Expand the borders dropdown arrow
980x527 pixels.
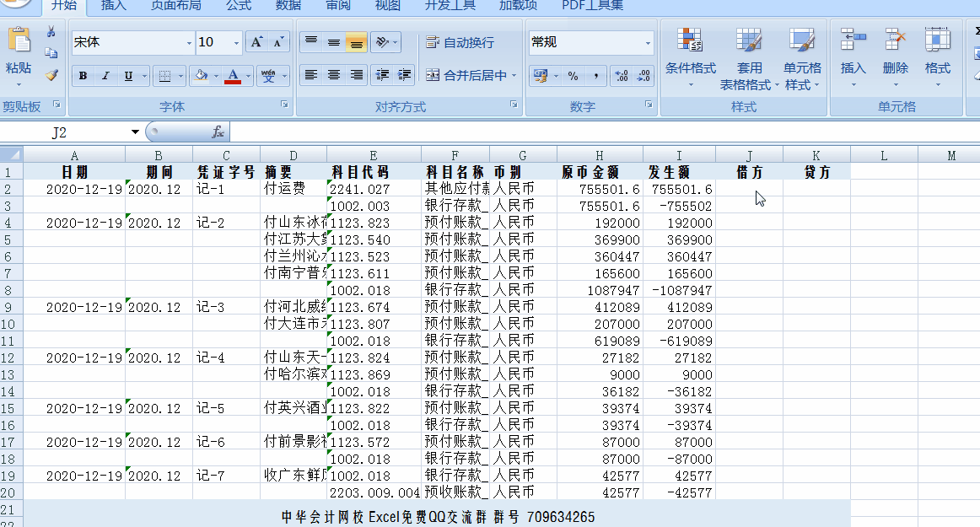click(180, 76)
